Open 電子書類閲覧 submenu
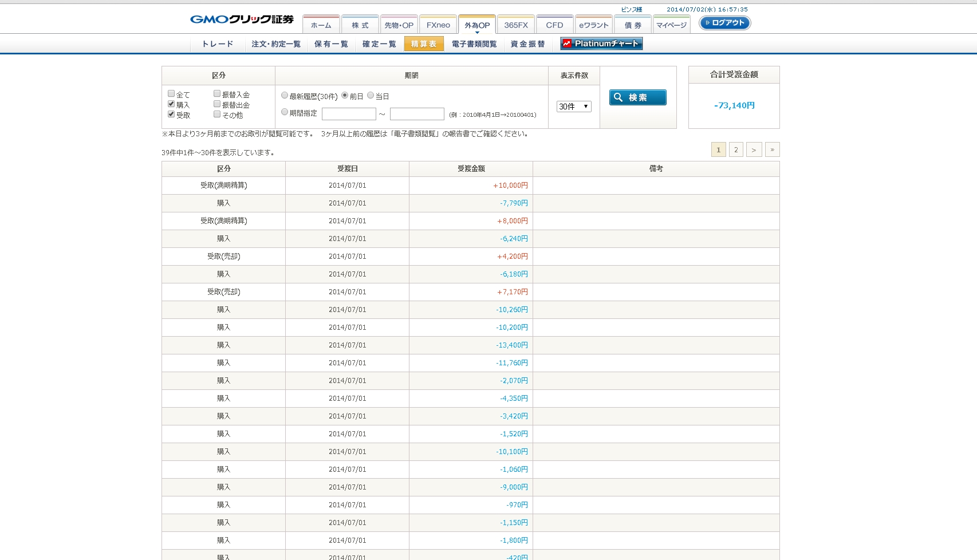Screen dimensions: 977x560 (x=474, y=44)
